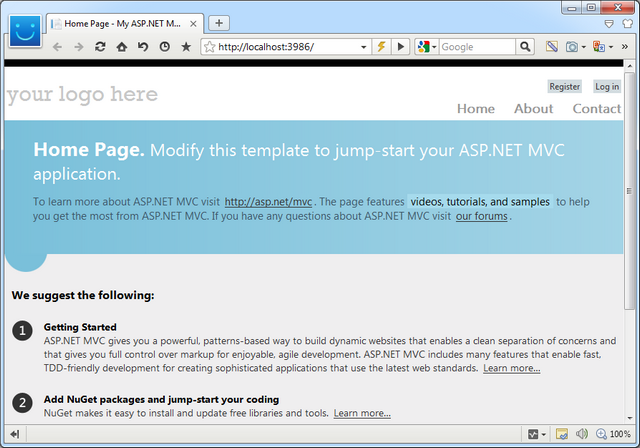Click highlighted 'videos, tutorials, and samples' text
The height and width of the screenshot is (448, 640).
tap(480, 202)
